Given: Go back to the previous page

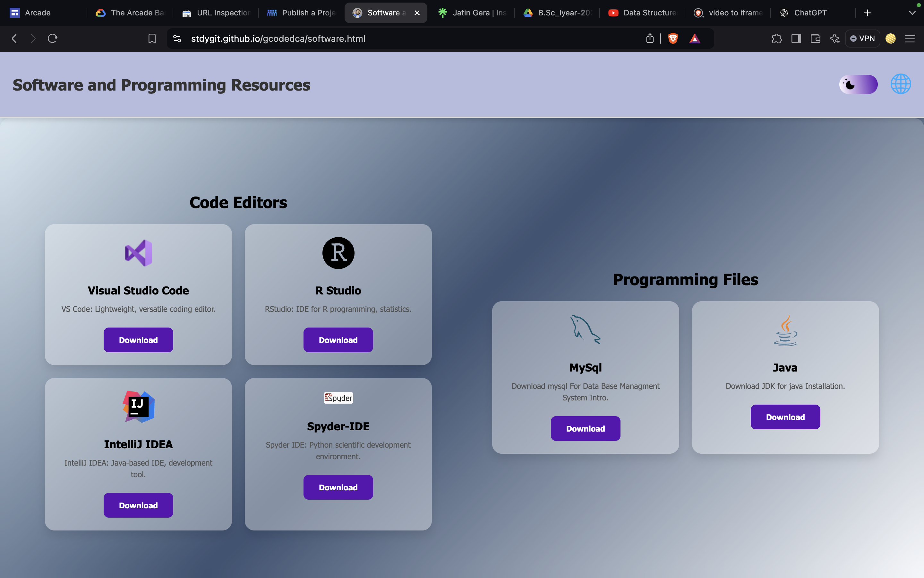Looking at the screenshot, I should 14,39.
